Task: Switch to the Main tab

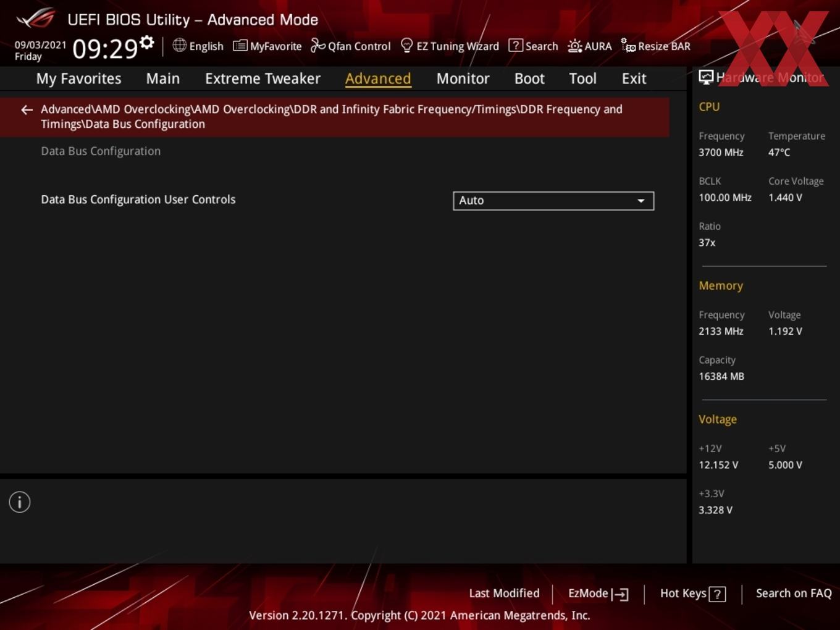Action: point(163,78)
